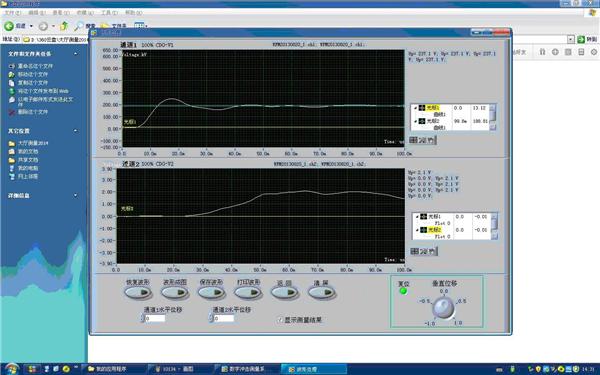Click the 通道2水平位移 input field
Screen dimensions: 600x375
(224, 318)
